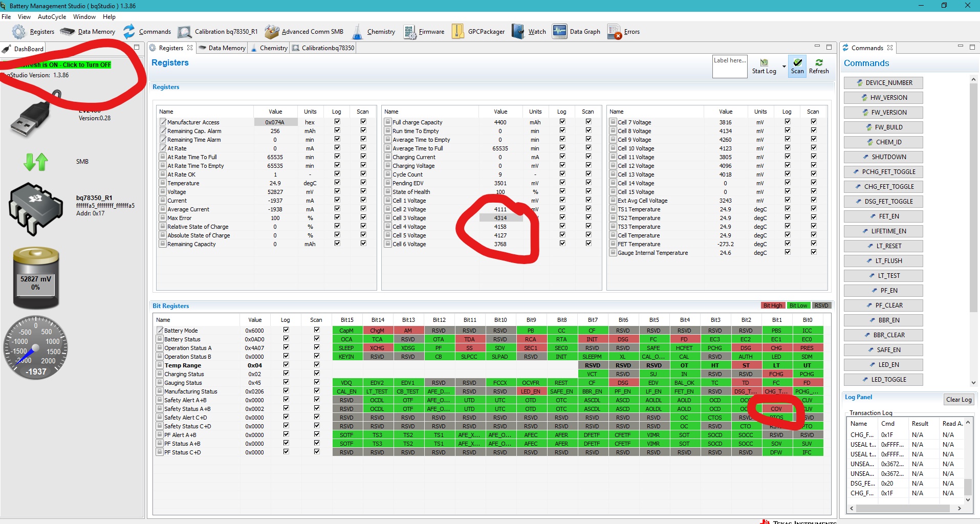Open Data Memory from the toolbar
The width and height of the screenshot is (980, 524).
[88, 32]
